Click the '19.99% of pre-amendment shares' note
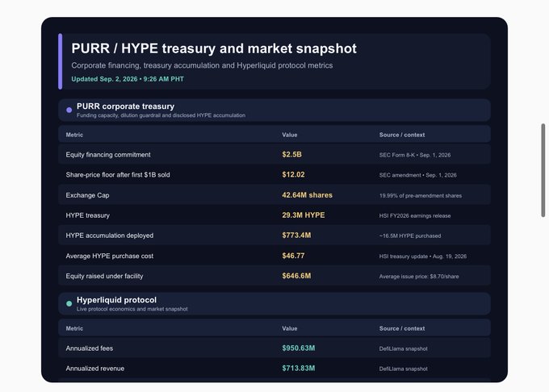This screenshot has width=549, height=392. pos(421,195)
